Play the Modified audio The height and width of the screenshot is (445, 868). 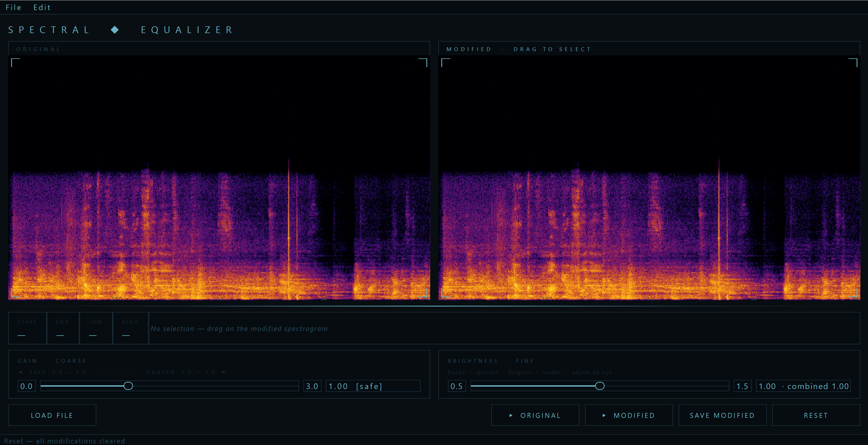tap(629, 415)
